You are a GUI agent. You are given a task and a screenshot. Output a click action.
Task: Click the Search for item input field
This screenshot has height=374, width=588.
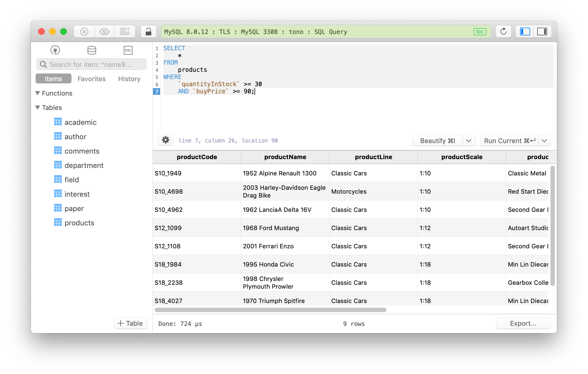pyautogui.click(x=92, y=64)
